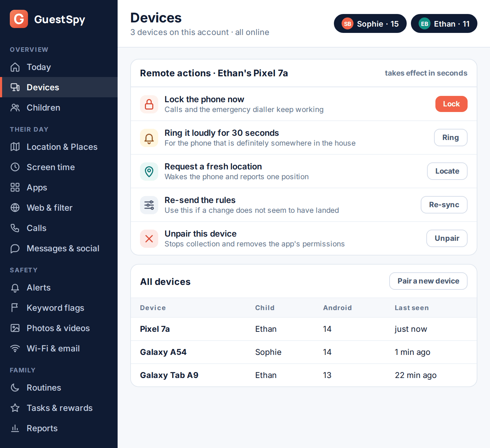The height and width of the screenshot is (448, 490).
Task: Click the Photos & videos image icon
Action: click(15, 328)
